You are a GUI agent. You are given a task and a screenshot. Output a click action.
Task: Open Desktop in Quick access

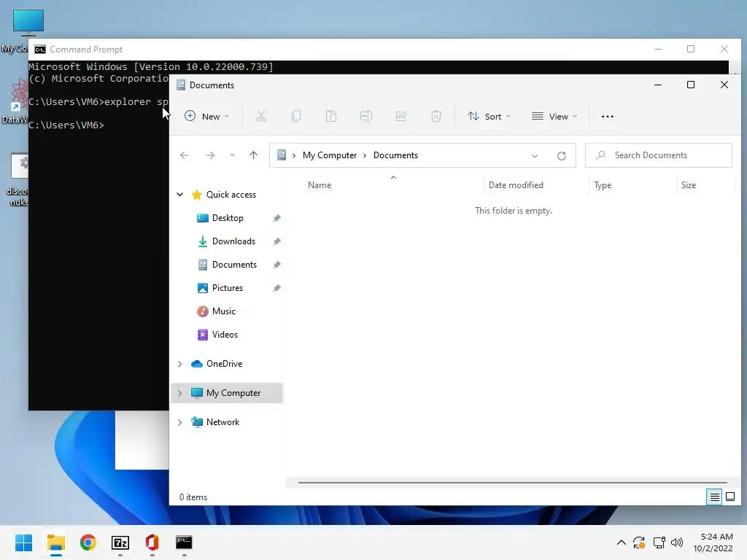pos(228,217)
